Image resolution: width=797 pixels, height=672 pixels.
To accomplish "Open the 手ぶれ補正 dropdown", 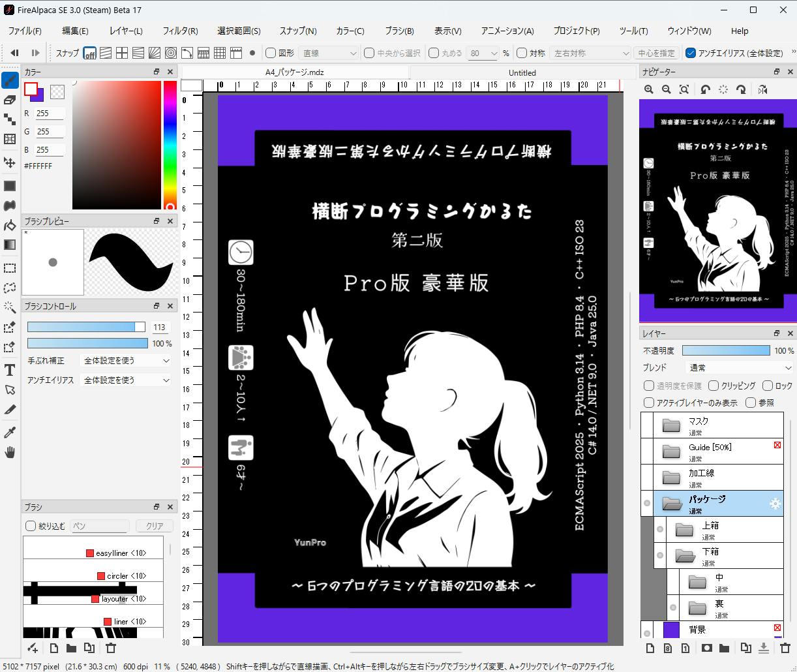I will click(x=126, y=360).
